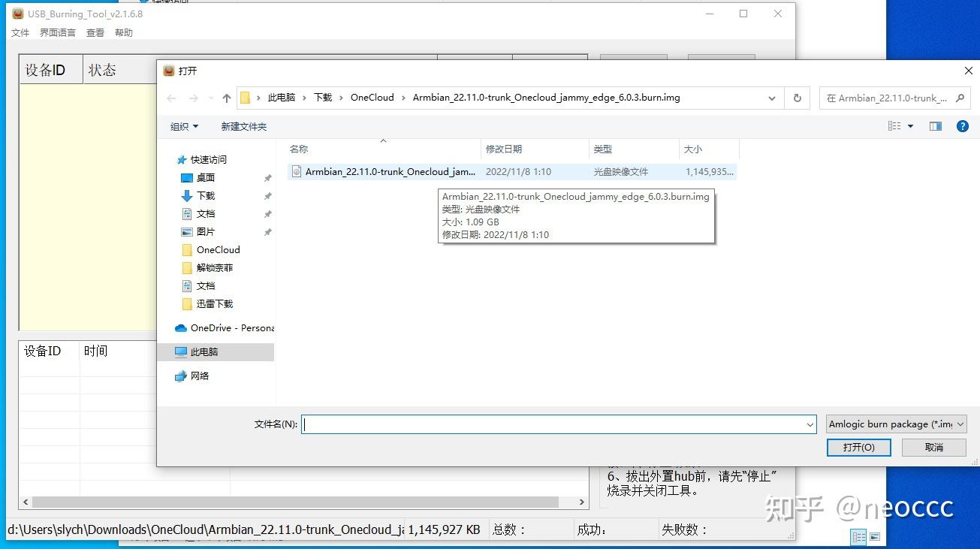Image resolution: width=980 pixels, height=549 pixels.
Task: Expand the file name history dropdown
Action: click(x=810, y=424)
